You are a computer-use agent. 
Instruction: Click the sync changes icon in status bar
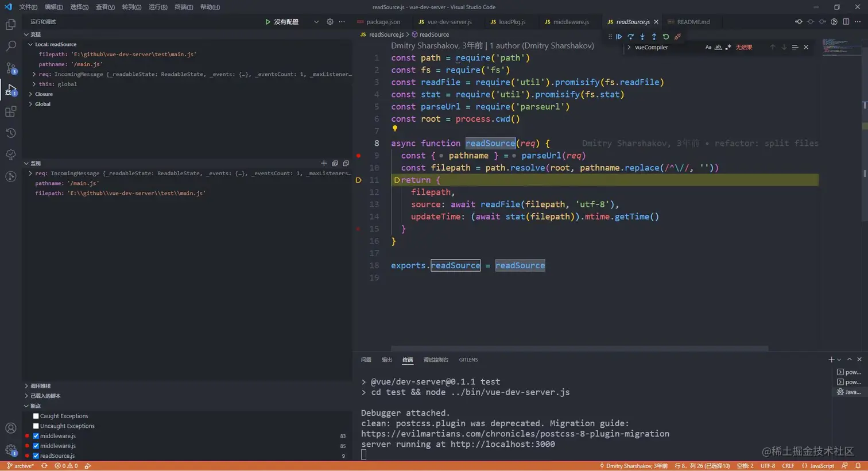tap(44, 466)
